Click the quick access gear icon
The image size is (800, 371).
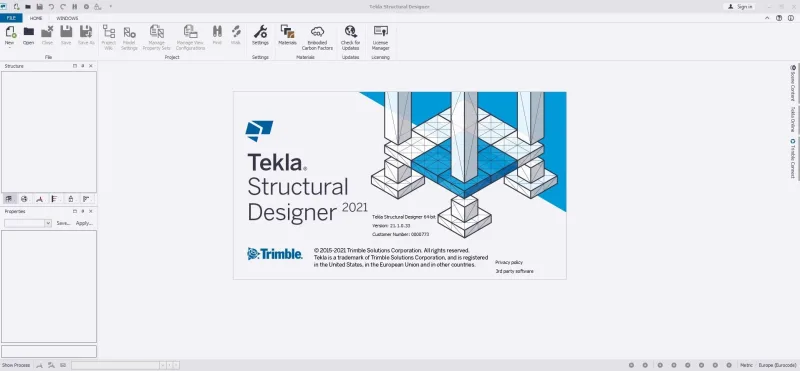click(86, 7)
